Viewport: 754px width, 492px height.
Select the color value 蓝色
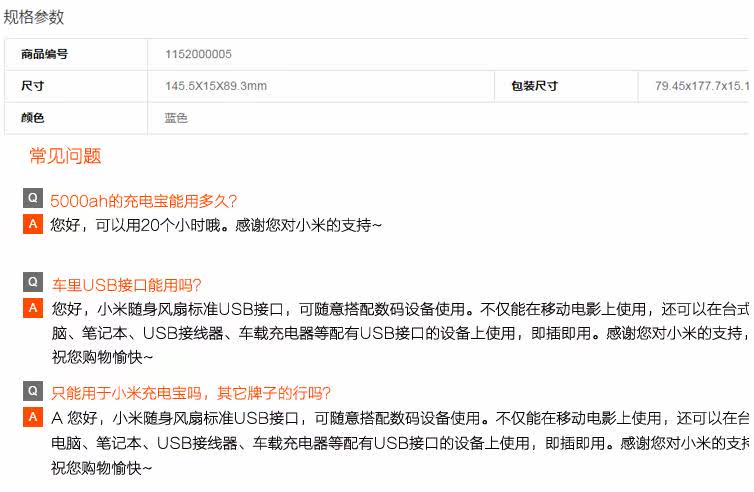click(176, 118)
